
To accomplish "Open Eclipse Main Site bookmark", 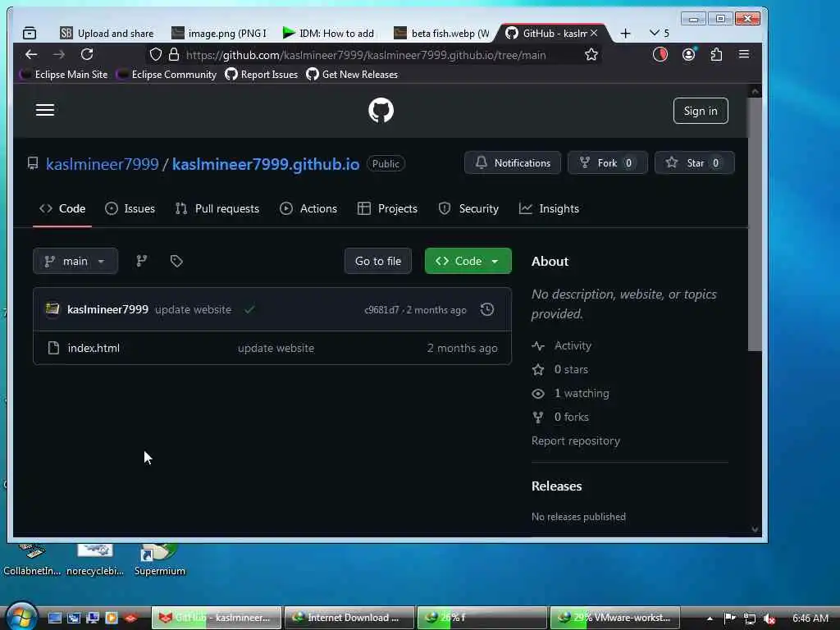I will (64, 75).
